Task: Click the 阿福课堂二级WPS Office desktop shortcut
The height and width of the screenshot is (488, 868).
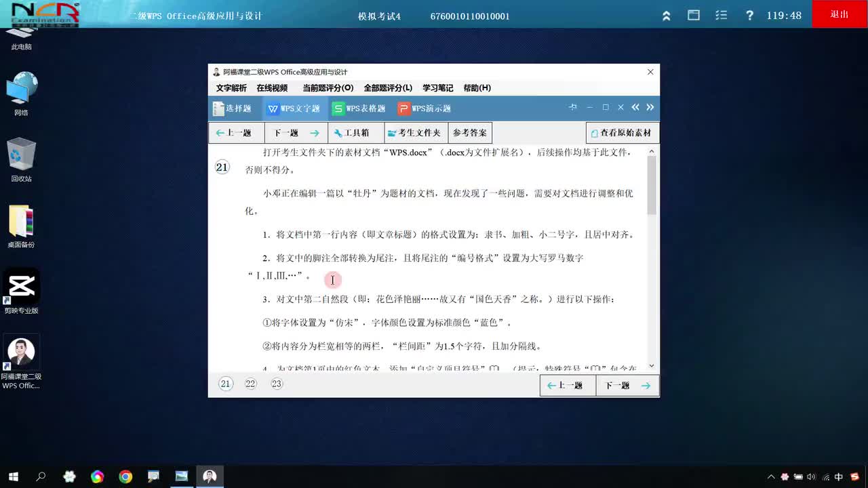Action: [21, 363]
